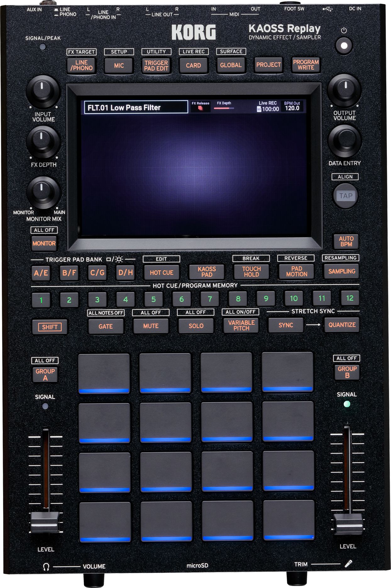Open TRIGGER PAD EDIT mode
Screen dimensions: 391x588
coord(156,65)
